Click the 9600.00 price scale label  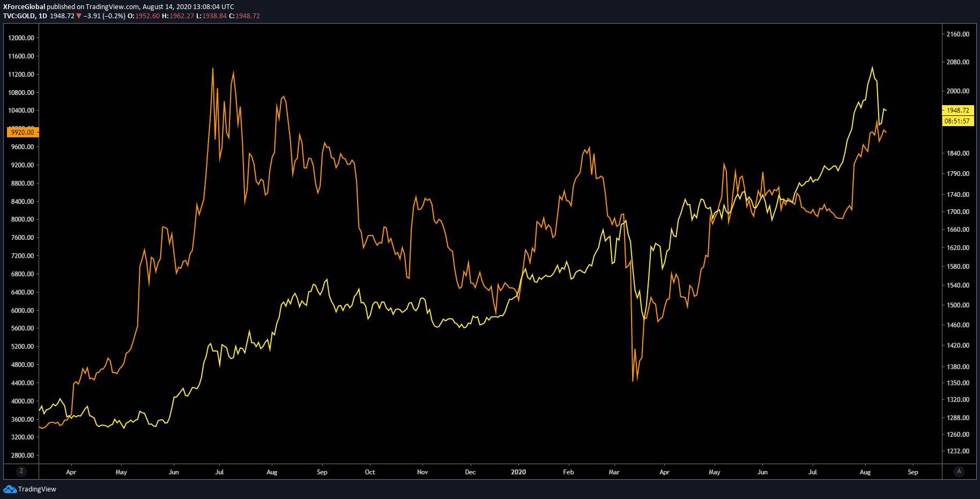click(x=23, y=147)
